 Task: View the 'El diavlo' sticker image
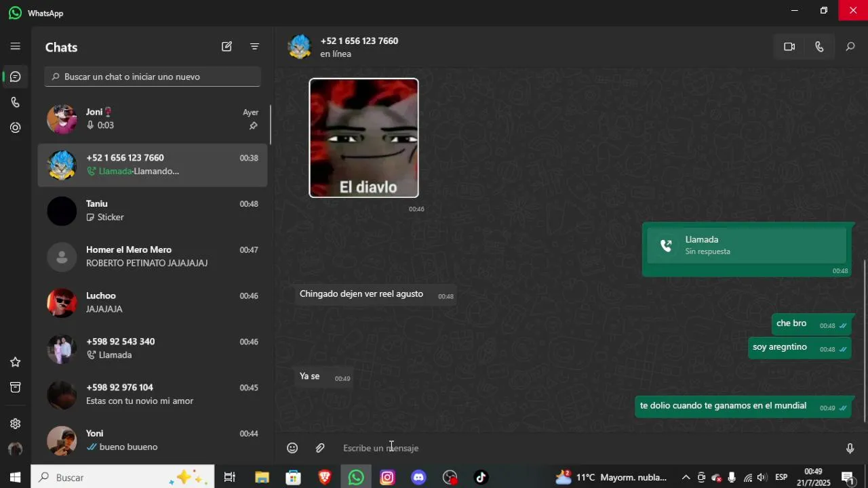pyautogui.click(x=364, y=138)
